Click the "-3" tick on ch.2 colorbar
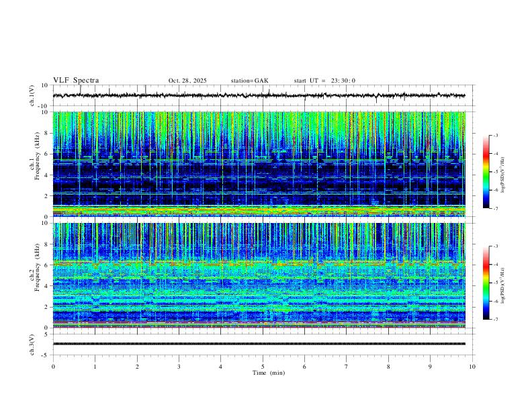Image resolution: width=532 pixels, height=411 pixels. point(495,246)
